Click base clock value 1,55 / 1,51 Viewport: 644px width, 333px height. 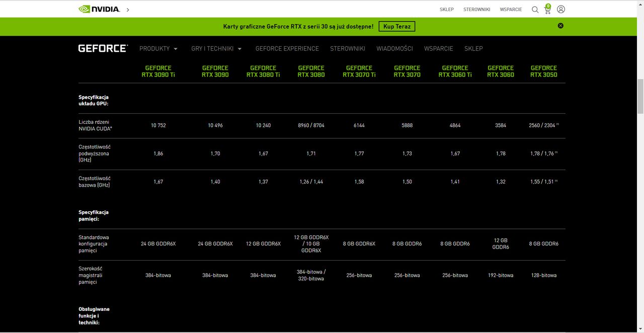pyautogui.click(x=542, y=182)
